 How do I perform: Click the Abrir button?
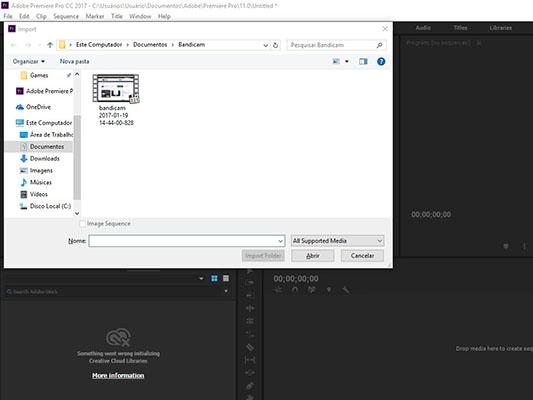coord(313,256)
